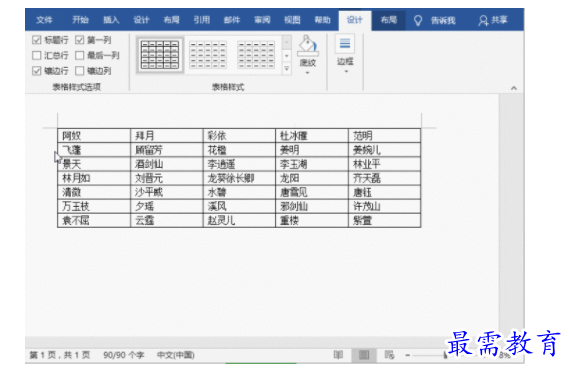Collapse the ribbon with the chevron
This screenshot has width=569, height=375.
514,88
